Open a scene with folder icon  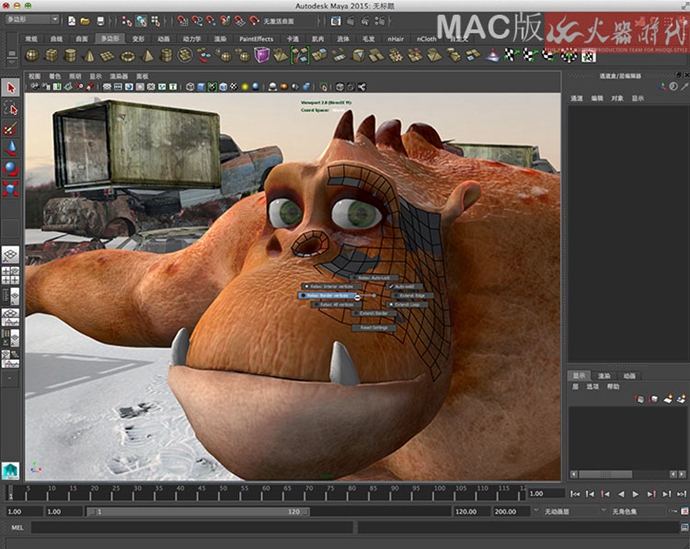[x=85, y=21]
